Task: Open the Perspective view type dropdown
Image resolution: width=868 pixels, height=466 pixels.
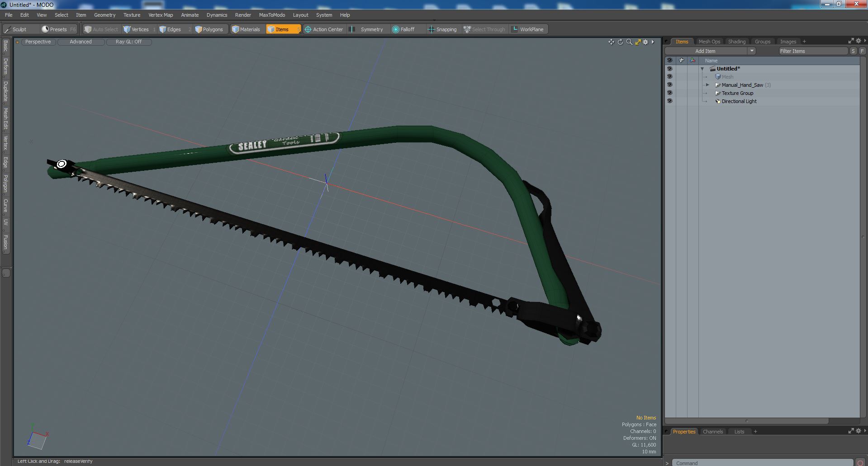Action: click(x=38, y=42)
